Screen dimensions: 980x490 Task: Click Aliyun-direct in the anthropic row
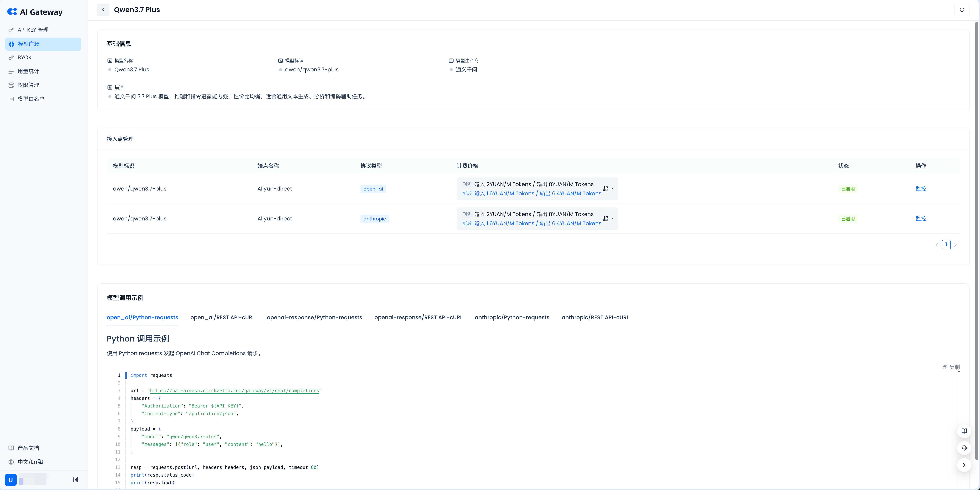[x=274, y=219]
